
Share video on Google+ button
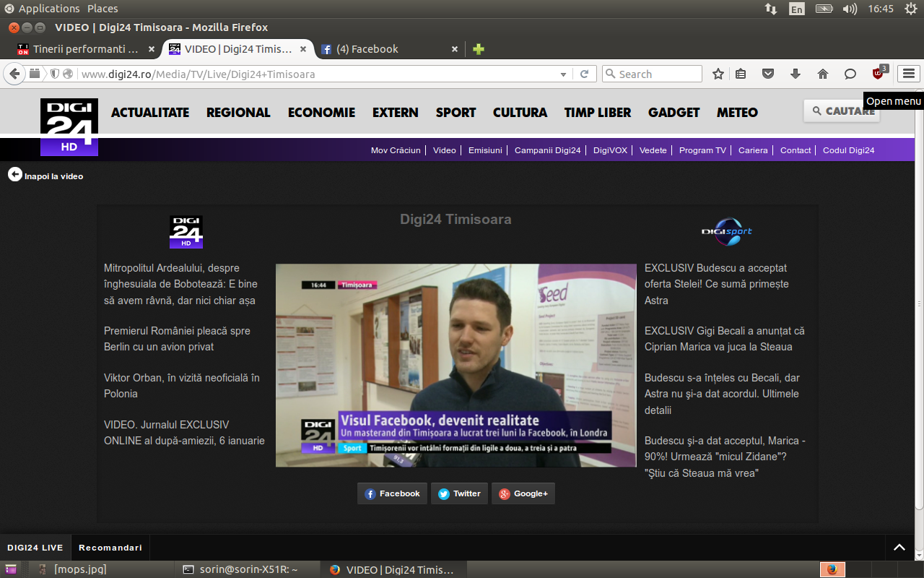tap(523, 493)
